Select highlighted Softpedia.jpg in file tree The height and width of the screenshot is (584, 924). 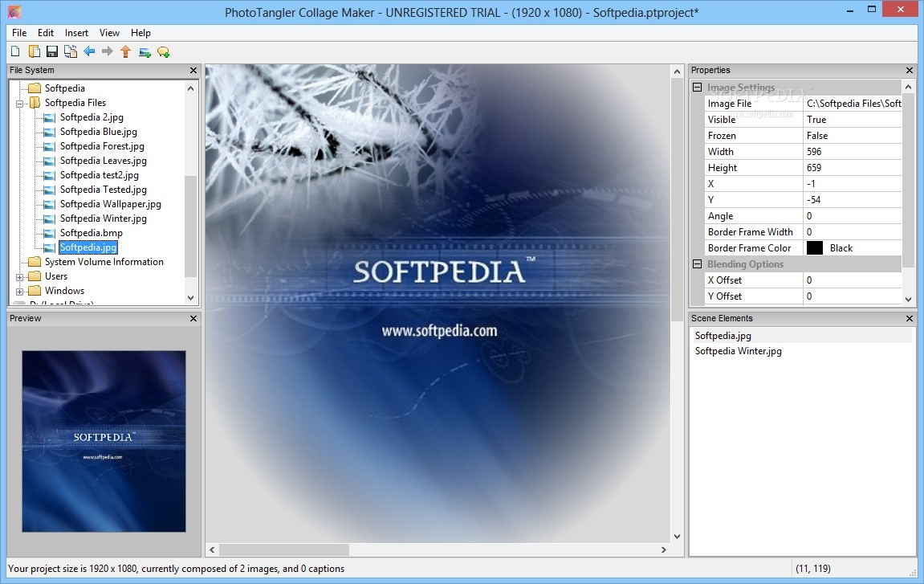pyautogui.click(x=88, y=247)
